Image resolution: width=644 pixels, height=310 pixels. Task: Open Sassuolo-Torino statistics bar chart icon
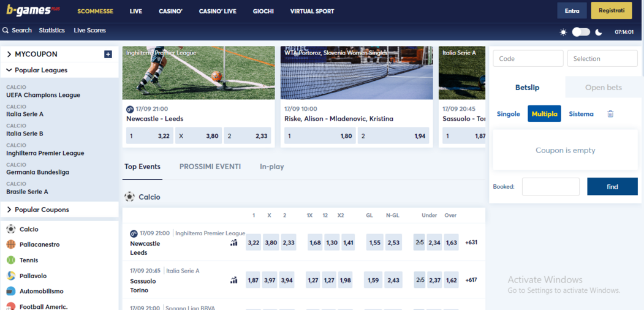point(233,281)
